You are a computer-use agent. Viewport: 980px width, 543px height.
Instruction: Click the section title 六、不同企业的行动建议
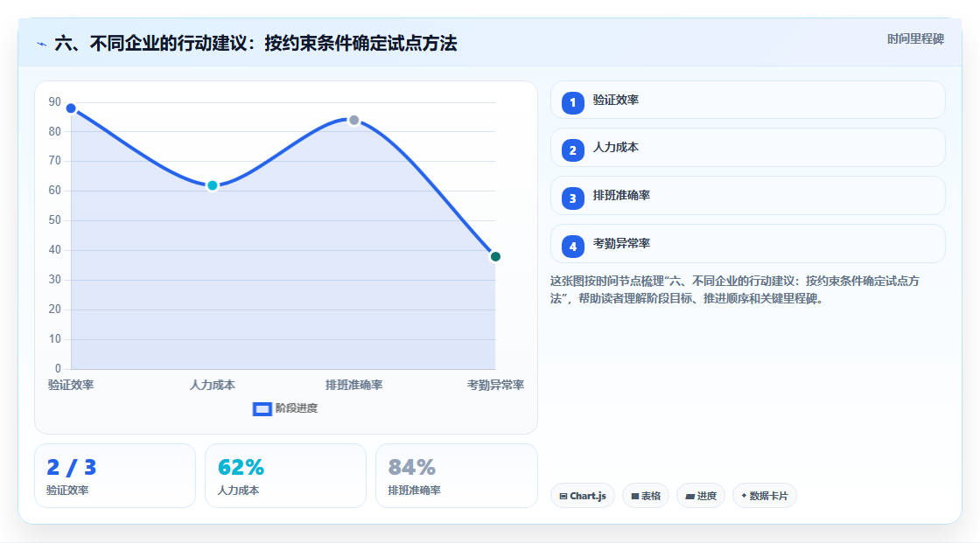point(255,43)
